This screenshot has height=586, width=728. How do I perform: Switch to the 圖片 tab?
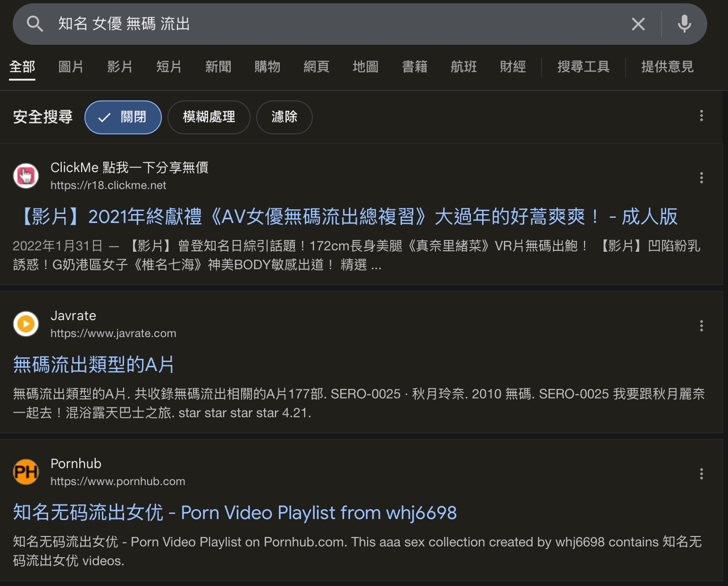click(x=71, y=67)
